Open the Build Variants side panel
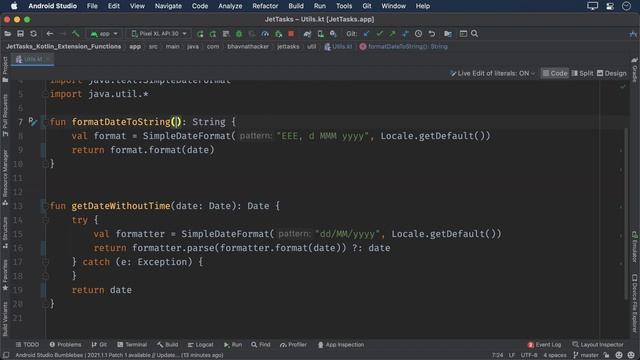Screen dimensions: 640x360 (5, 319)
